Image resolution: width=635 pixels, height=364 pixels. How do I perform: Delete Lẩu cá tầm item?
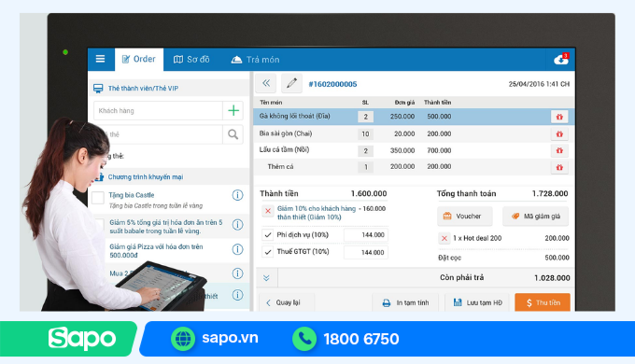click(x=559, y=150)
